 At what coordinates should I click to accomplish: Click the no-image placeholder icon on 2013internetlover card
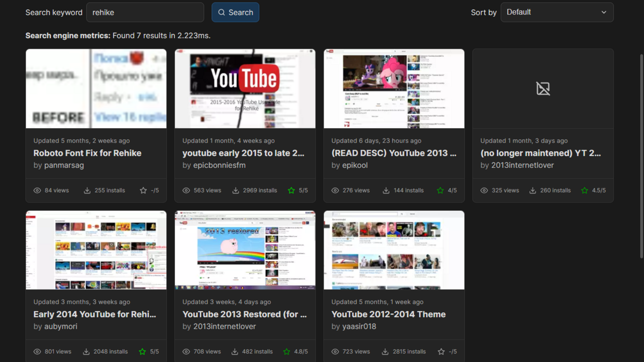(543, 88)
